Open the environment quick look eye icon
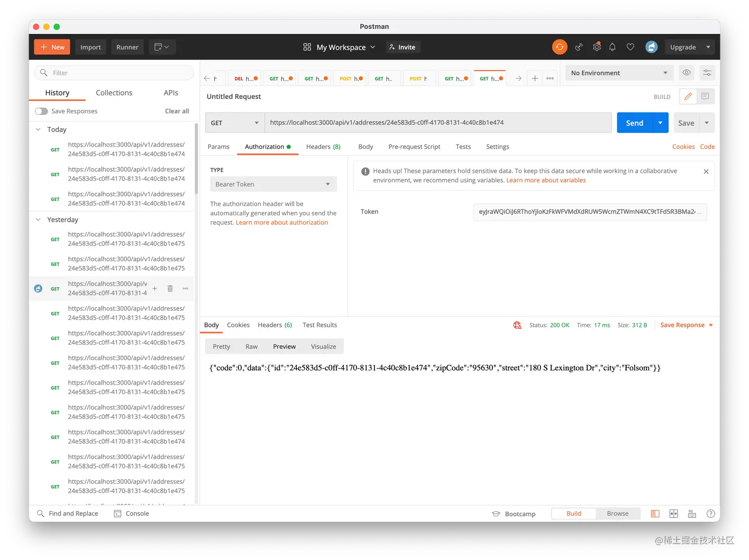Image resolution: width=749 pixels, height=560 pixels. click(x=687, y=72)
